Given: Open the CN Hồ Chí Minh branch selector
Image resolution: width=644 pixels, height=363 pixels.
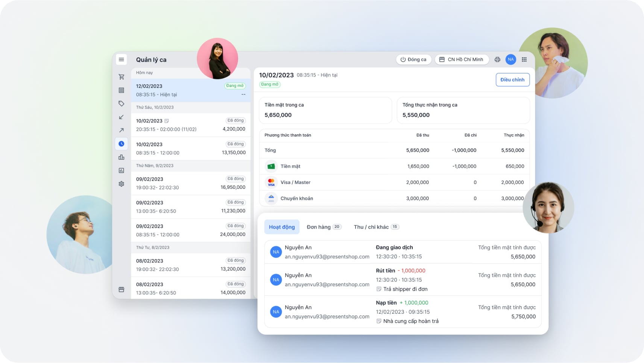Looking at the screenshot, I should (462, 59).
